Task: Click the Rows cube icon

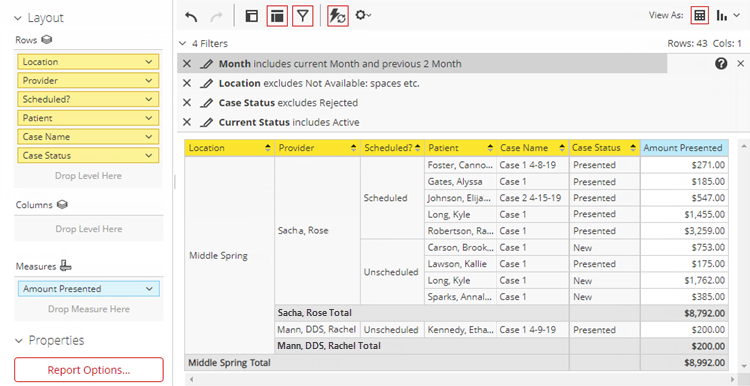Action: coord(46,40)
